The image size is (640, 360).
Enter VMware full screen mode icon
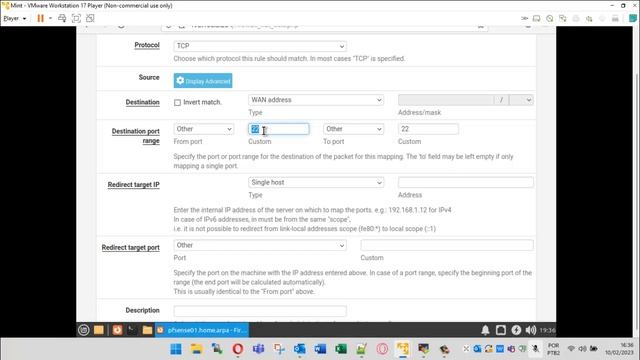tap(76, 18)
